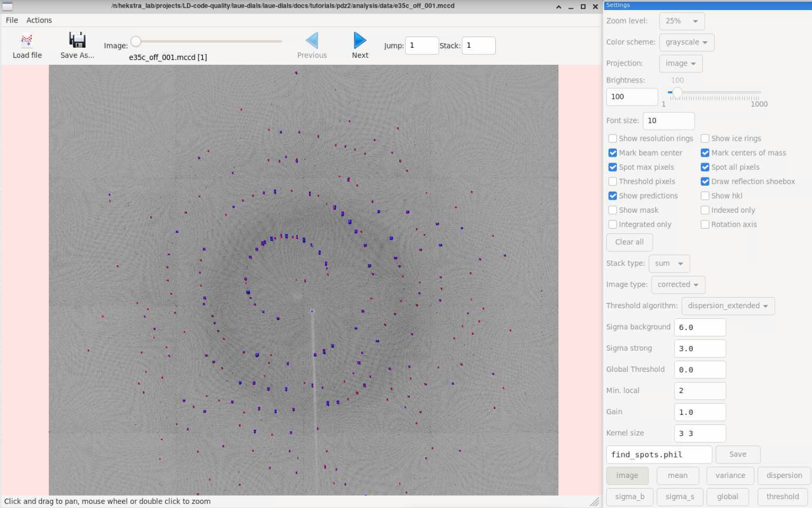Check Integrated only option
812x508 pixels.
pyautogui.click(x=613, y=225)
